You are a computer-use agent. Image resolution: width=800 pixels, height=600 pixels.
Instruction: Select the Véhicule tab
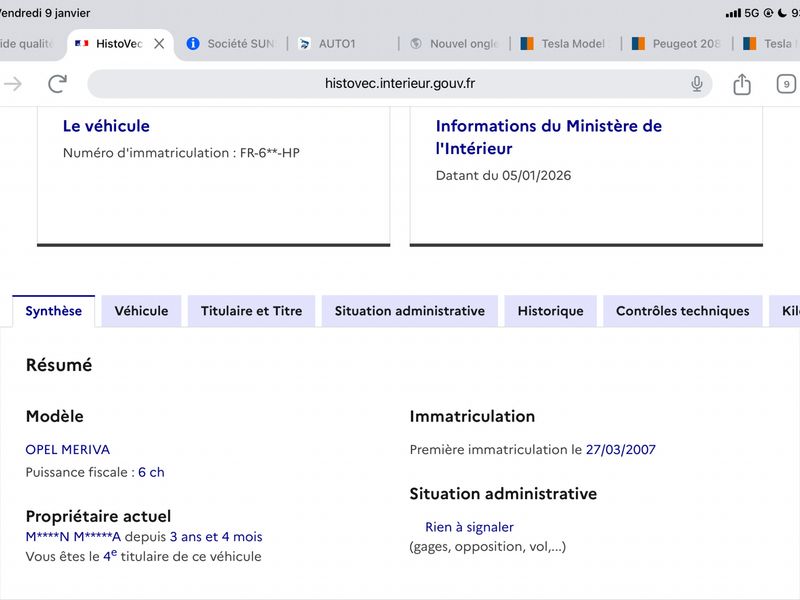(141, 311)
